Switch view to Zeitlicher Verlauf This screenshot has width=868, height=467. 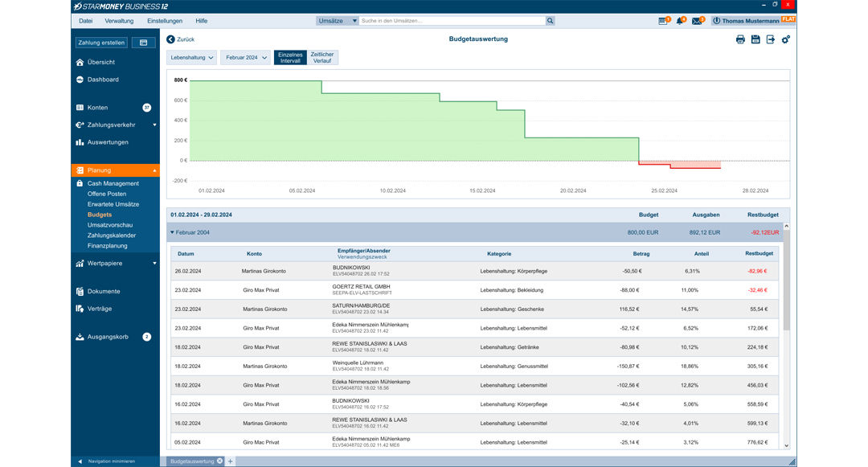321,57
